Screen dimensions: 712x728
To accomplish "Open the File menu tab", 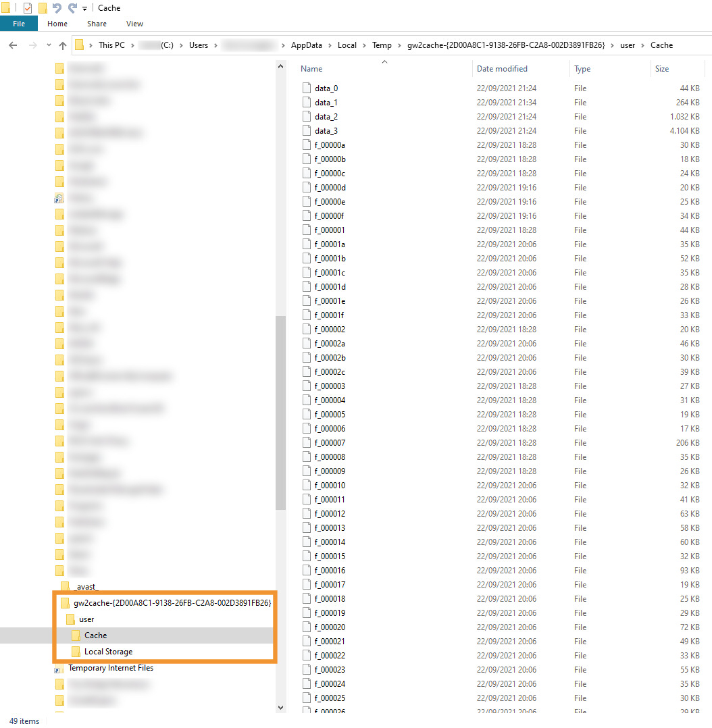I will [18, 24].
